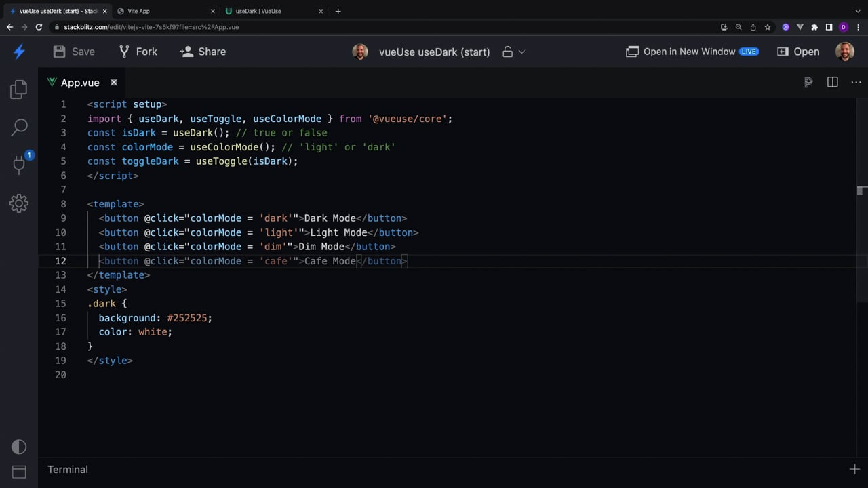868x488 pixels.
Task: Click the site lock icon in address bar
Action: [57, 27]
